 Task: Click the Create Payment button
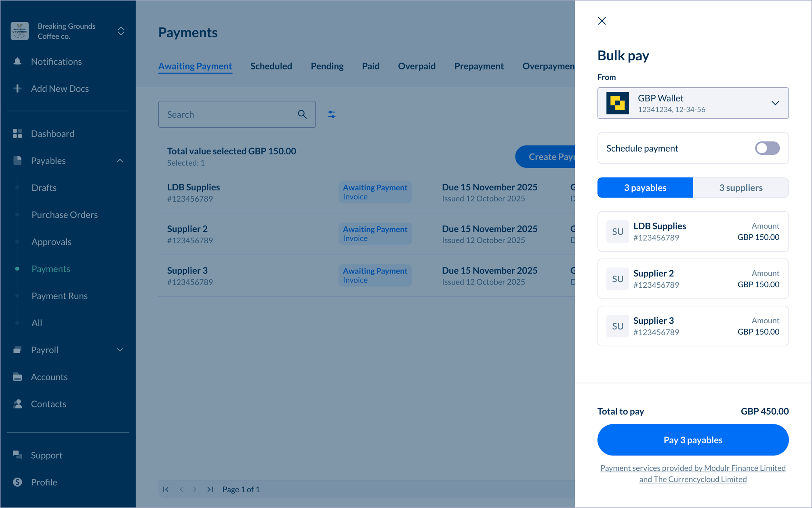pos(545,156)
